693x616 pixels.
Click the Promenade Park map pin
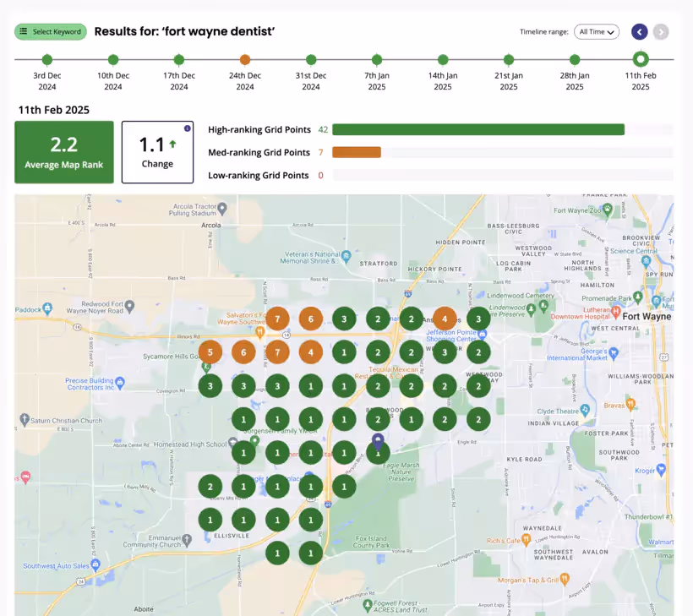pyautogui.click(x=637, y=297)
